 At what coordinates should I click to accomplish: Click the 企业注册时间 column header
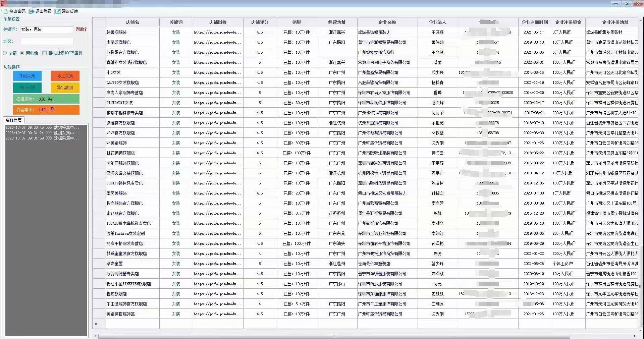point(535,22)
